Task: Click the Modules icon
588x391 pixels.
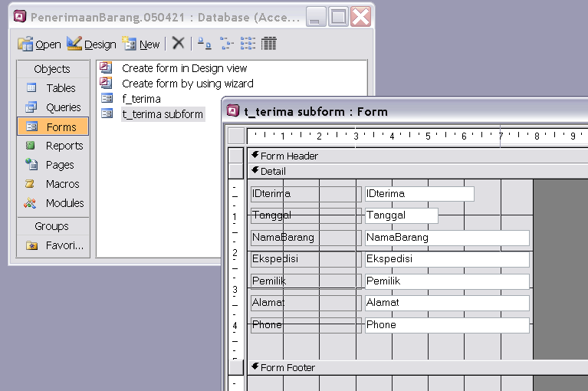Action: [30, 203]
